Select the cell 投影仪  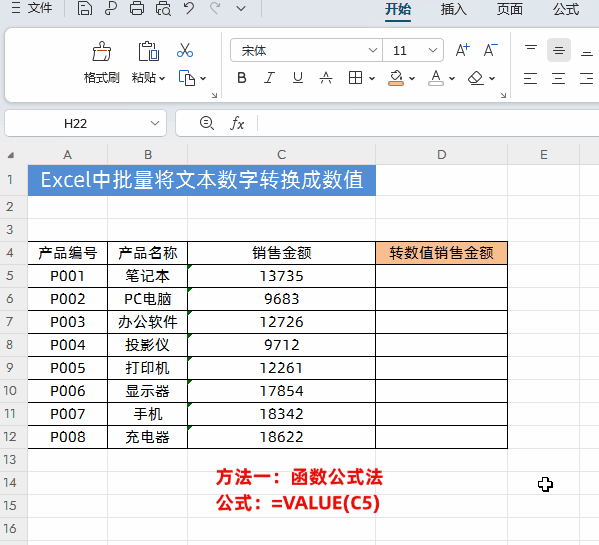147,345
